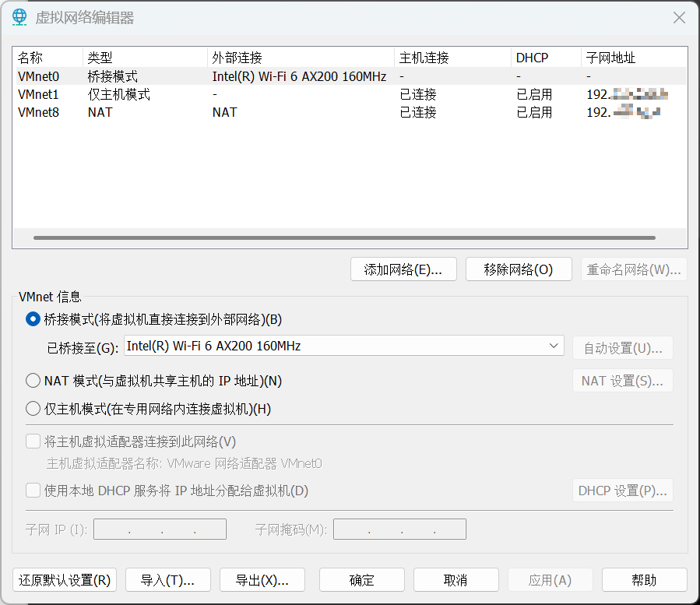This screenshot has width=700, height=605.
Task: Click 导出(X)... button
Action: coord(262,580)
